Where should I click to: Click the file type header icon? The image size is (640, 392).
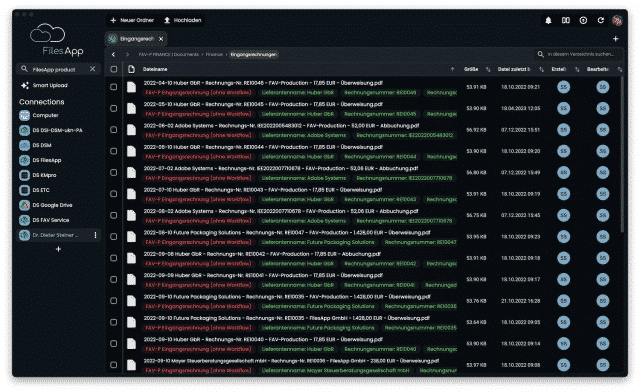(131, 69)
